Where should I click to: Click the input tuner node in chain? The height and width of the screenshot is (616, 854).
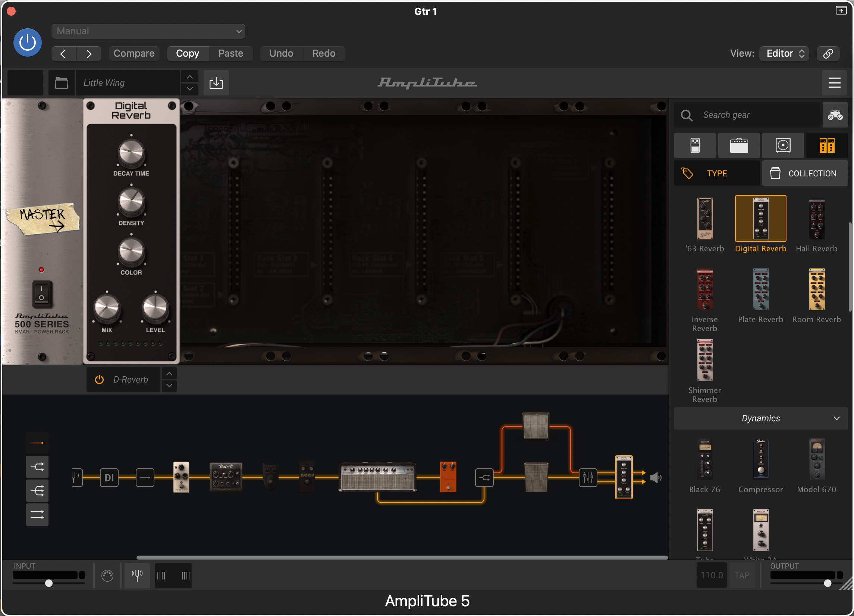tap(77, 478)
